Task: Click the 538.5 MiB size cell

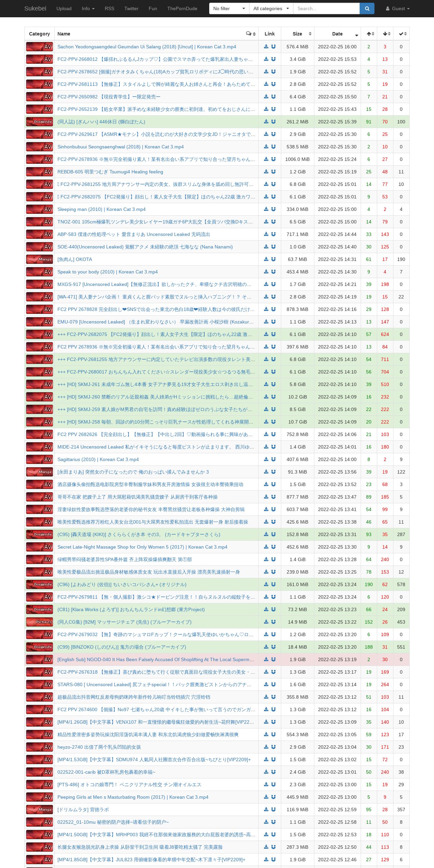Action: (x=297, y=147)
